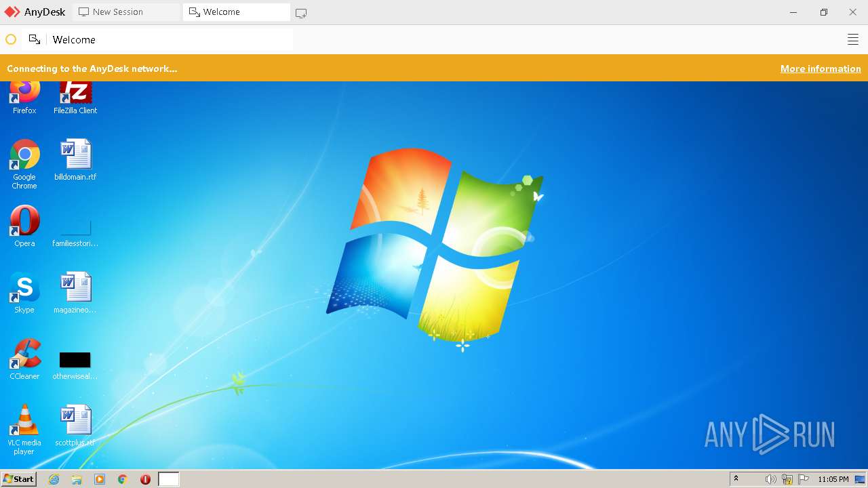The height and width of the screenshot is (488, 868).
Task: Click the session arrow icon beside Welcome field
Action: (x=34, y=39)
